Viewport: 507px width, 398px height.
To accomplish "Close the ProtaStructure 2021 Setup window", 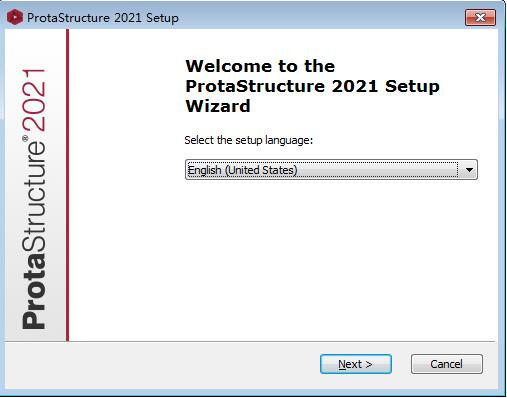I will point(480,17).
